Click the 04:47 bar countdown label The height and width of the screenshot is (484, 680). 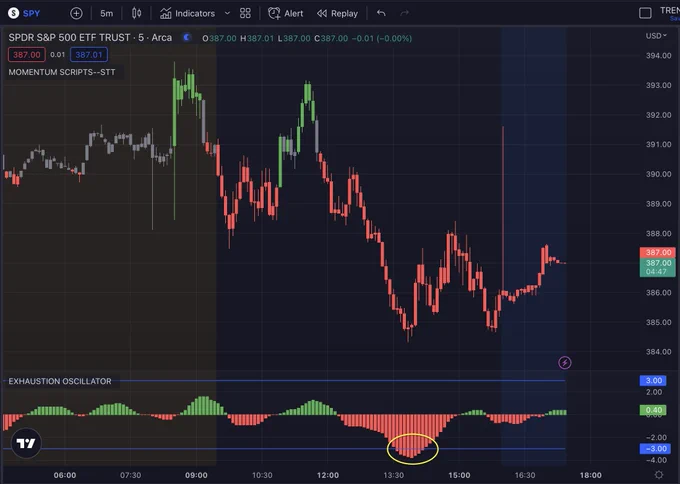click(x=656, y=272)
